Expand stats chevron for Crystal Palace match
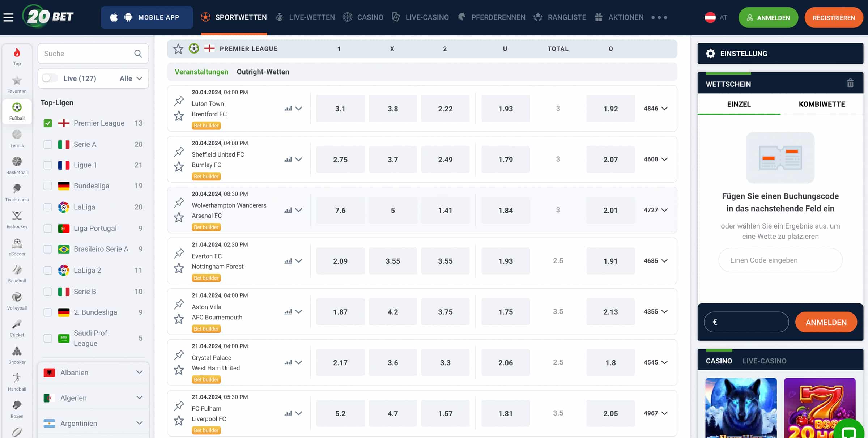 click(x=299, y=362)
